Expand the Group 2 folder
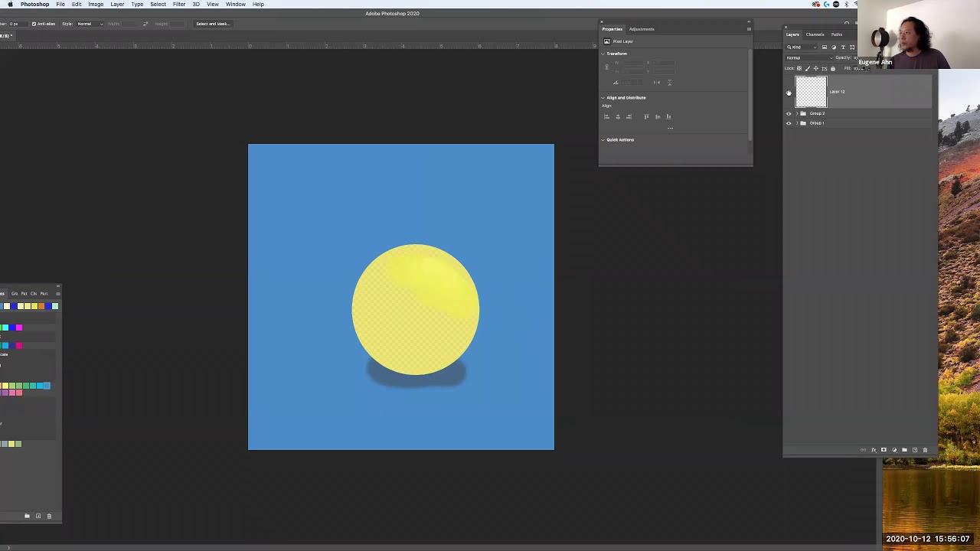This screenshot has height=551, width=980. click(797, 113)
